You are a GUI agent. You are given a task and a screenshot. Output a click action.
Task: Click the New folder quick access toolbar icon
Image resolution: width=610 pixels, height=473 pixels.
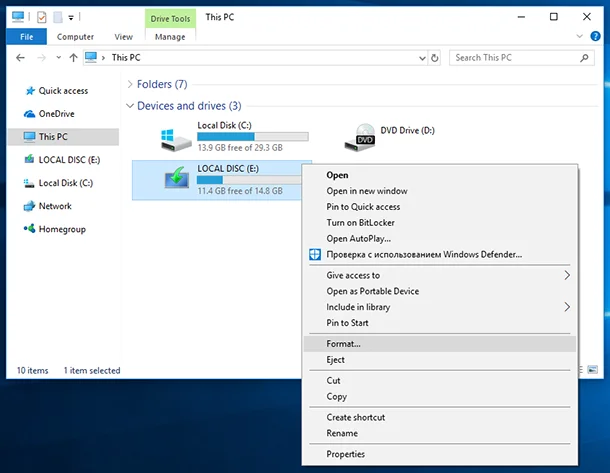coord(58,17)
